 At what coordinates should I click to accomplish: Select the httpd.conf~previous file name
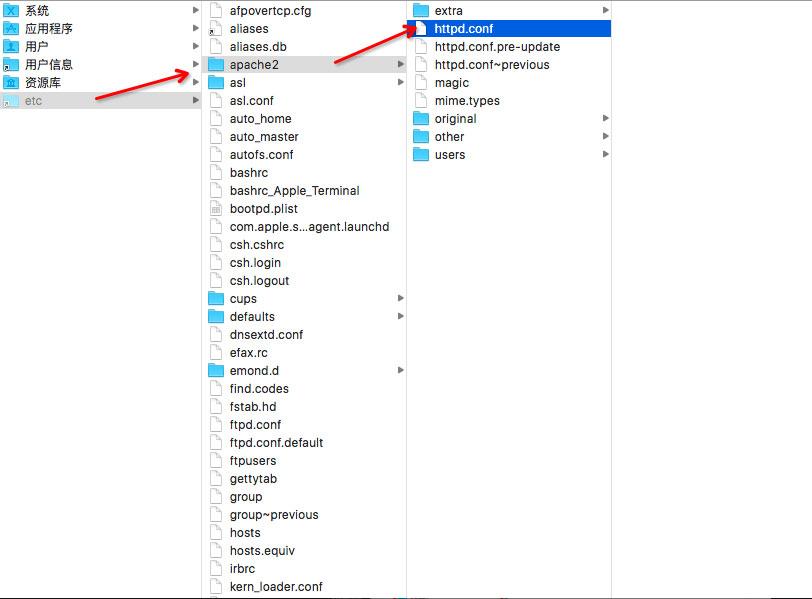click(492, 65)
